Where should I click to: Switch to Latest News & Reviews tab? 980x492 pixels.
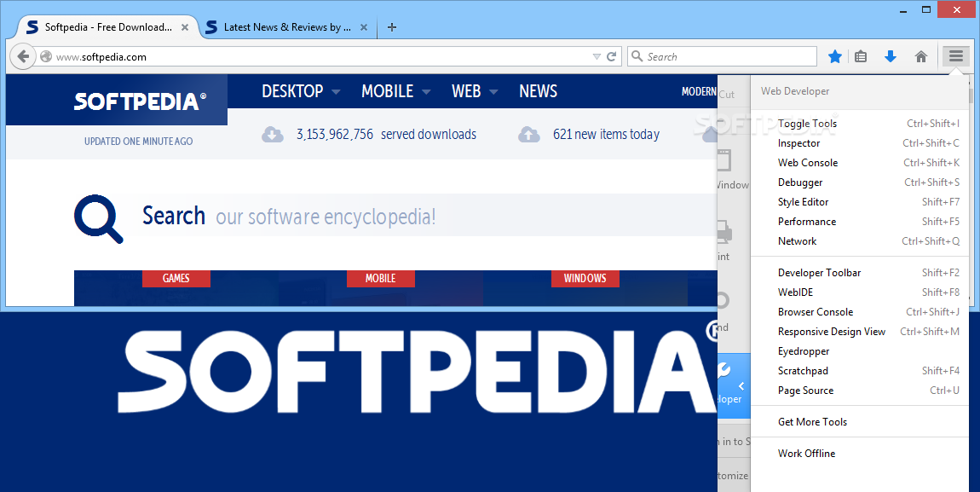tap(287, 27)
